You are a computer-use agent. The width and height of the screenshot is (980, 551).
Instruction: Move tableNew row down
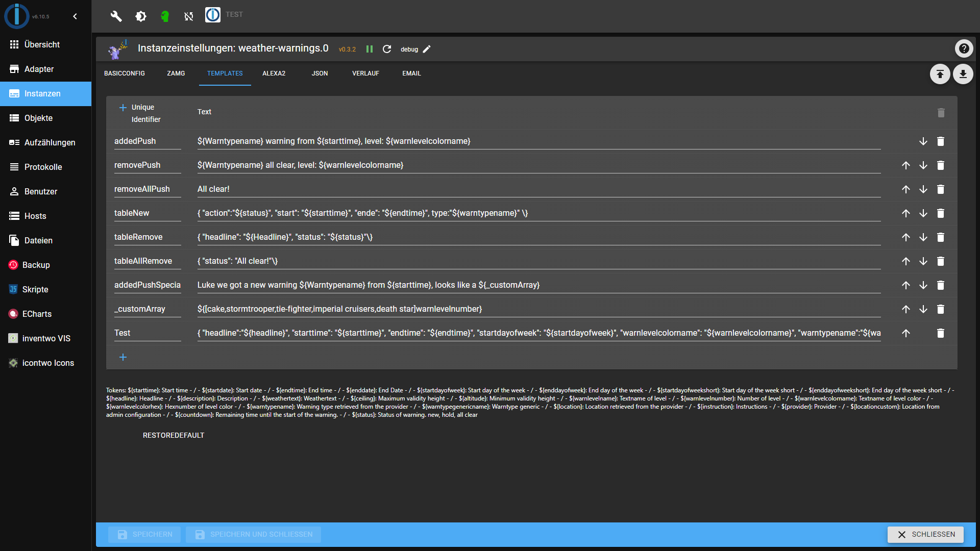923,213
